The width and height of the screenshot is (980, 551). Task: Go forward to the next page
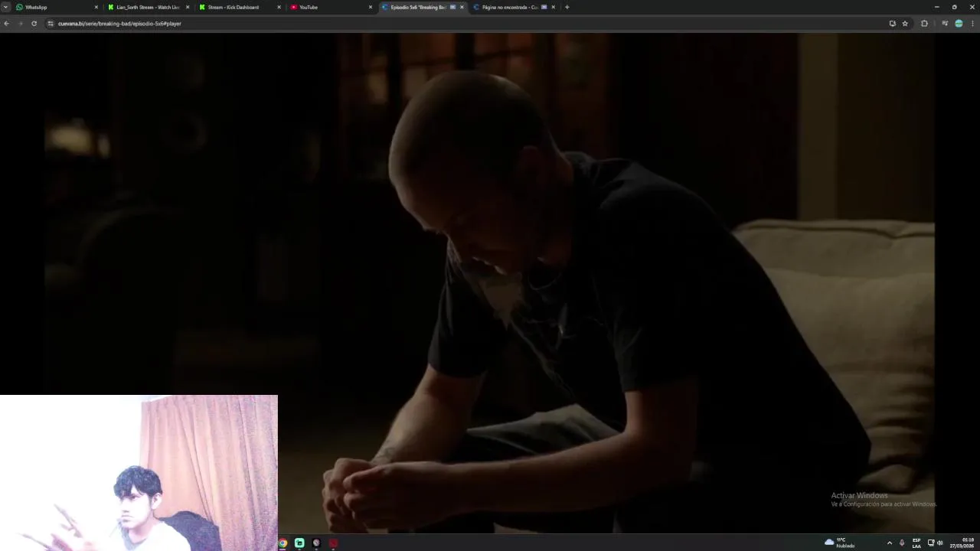[20, 24]
